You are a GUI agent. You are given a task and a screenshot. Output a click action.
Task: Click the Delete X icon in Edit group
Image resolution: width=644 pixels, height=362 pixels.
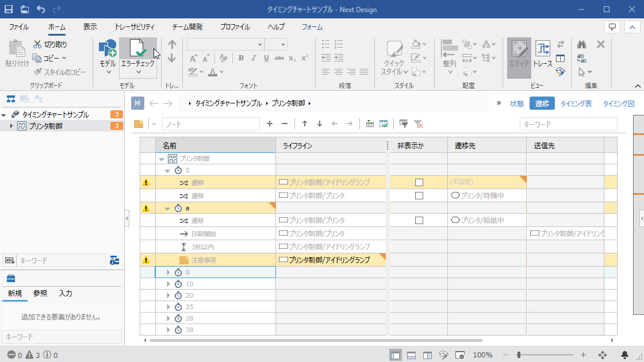point(600,44)
